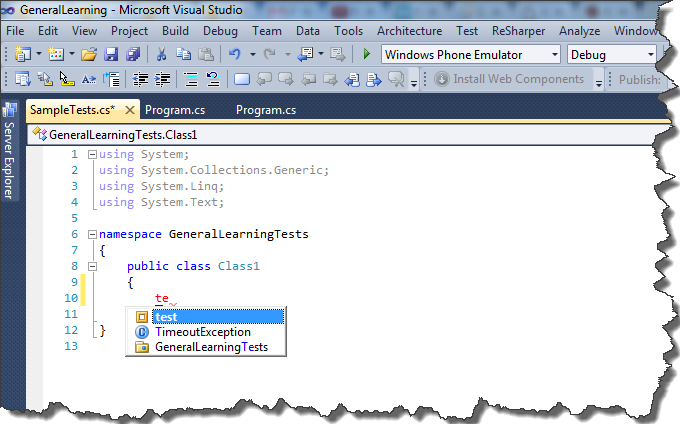The width and height of the screenshot is (680, 424).
Task: Open the Debug menu
Action: click(x=220, y=31)
